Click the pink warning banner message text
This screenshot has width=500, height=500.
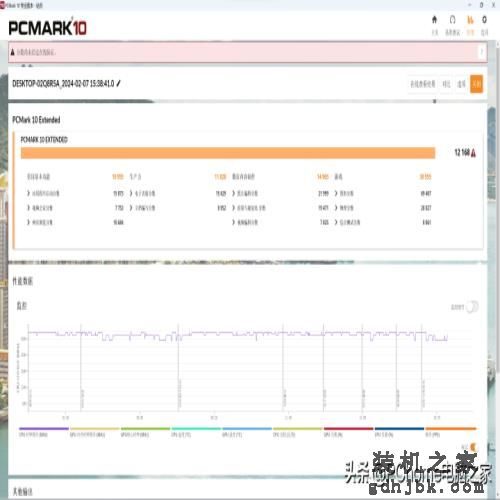click(x=36, y=52)
